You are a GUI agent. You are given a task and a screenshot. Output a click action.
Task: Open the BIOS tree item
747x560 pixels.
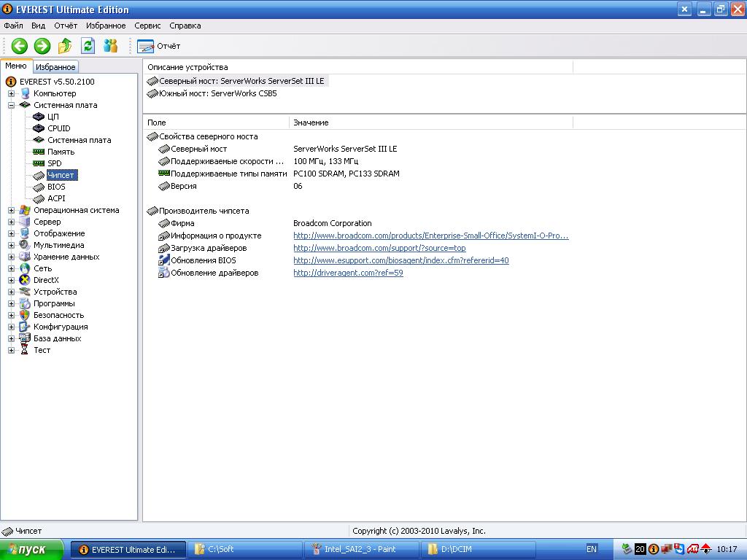(x=56, y=187)
